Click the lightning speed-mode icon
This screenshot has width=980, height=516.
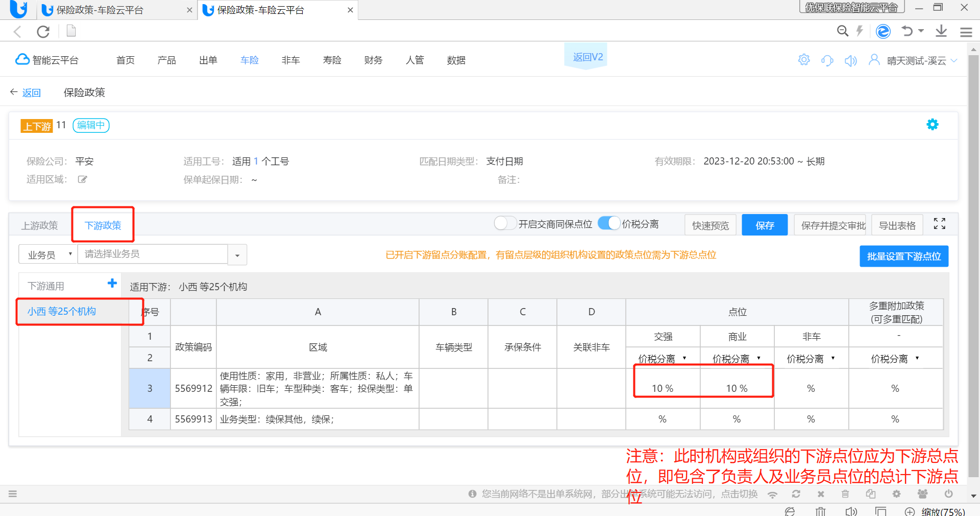[860, 31]
